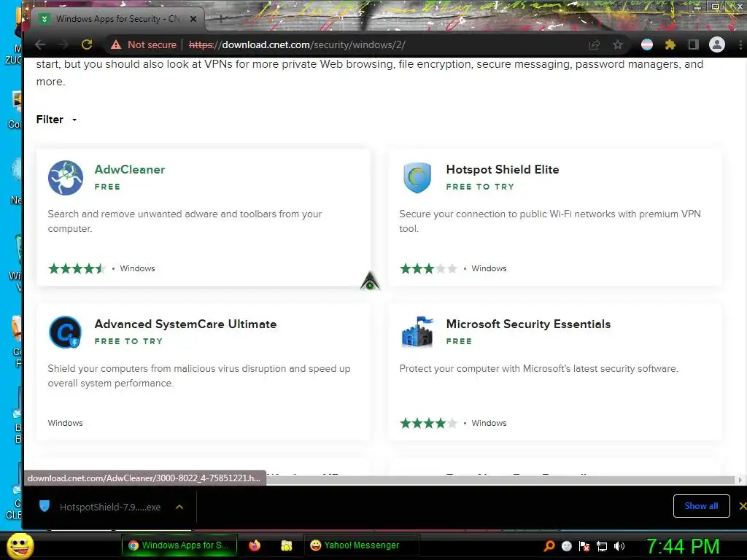
Task: Click the AdwCleaner description text
Action: [185, 222]
